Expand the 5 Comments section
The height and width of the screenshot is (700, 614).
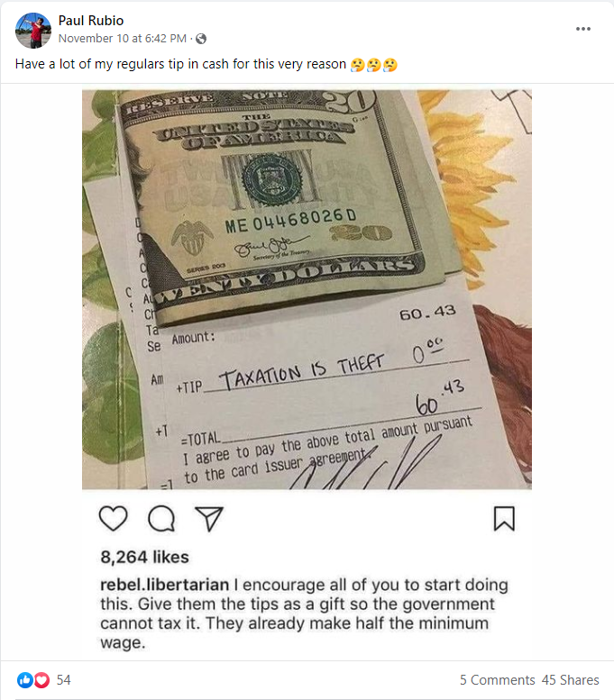pos(497,680)
